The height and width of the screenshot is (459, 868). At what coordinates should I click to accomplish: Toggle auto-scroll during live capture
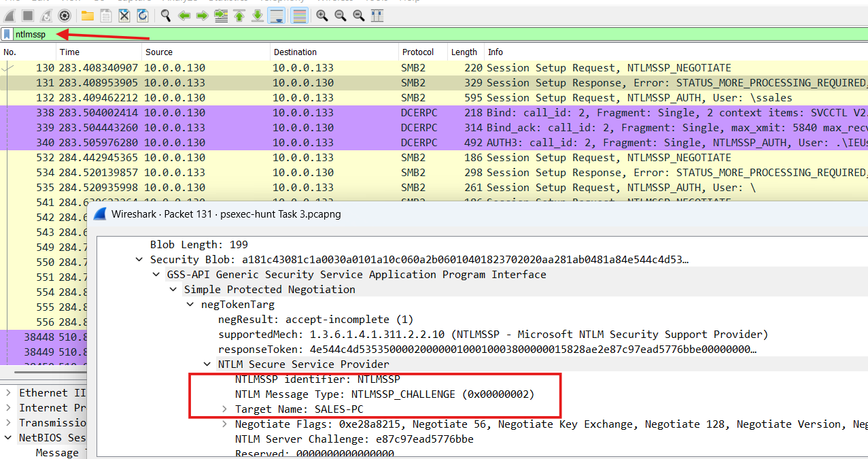(x=277, y=15)
